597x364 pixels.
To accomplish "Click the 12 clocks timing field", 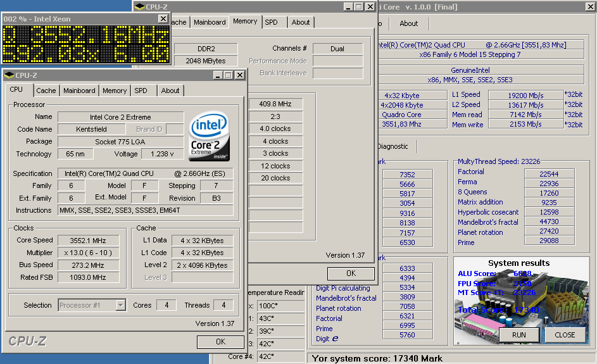I will (x=275, y=166).
